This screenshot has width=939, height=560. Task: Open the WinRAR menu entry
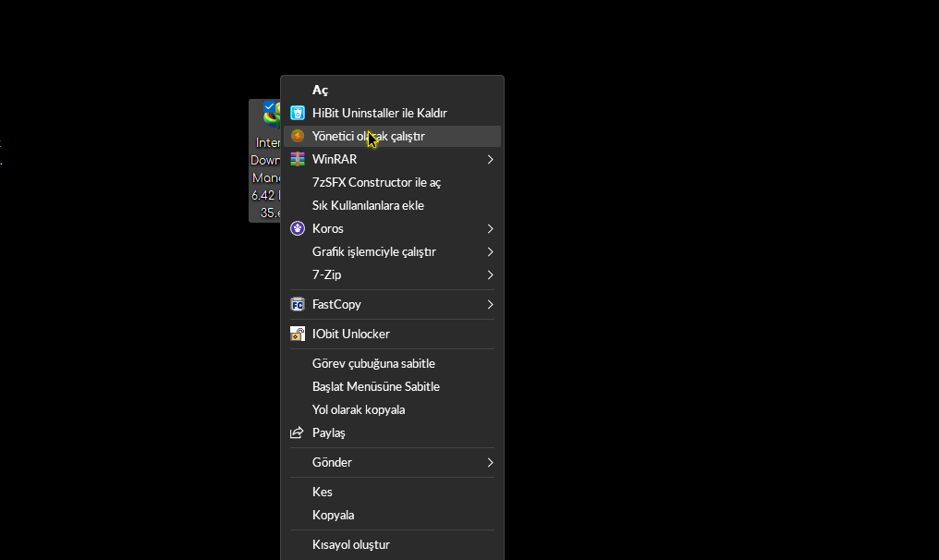(x=392, y=159)
